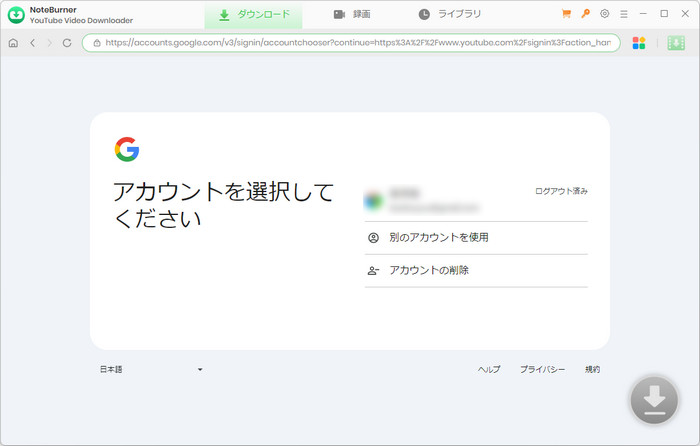This screenshot has height=446, width=700.
Task: Click the ログアウト済み status label
Action: click(561, 191)
